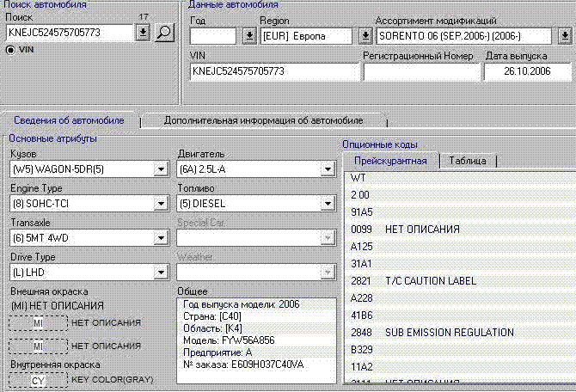Switch to the Таблица tab
The width and height of the screenshot is (576, 392).
pos(468,161)
